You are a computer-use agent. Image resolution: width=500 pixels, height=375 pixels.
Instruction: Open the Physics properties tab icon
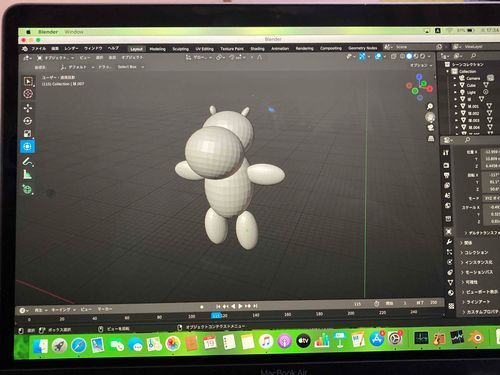[x=450, y=262]
